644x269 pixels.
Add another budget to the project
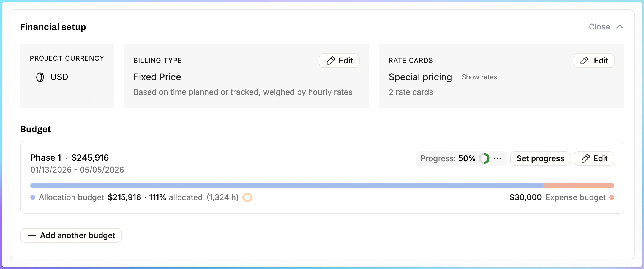coord(71,235)
